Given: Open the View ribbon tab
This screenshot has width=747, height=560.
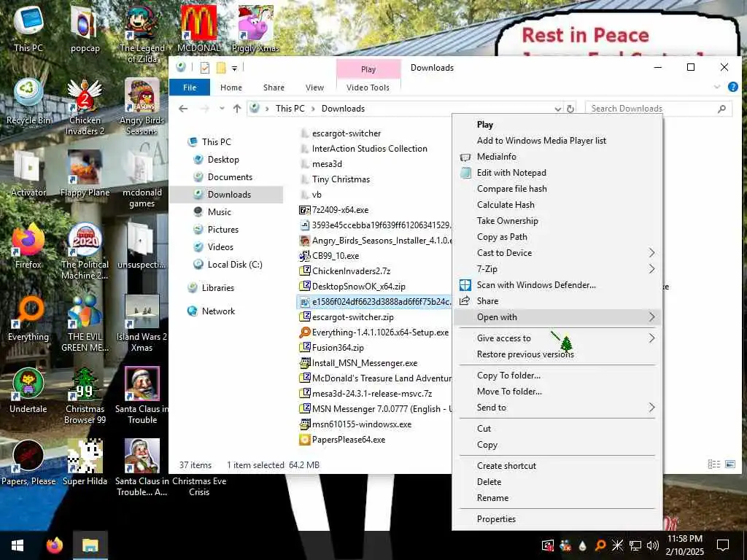Looking at the screenshot, I should 314,87.
